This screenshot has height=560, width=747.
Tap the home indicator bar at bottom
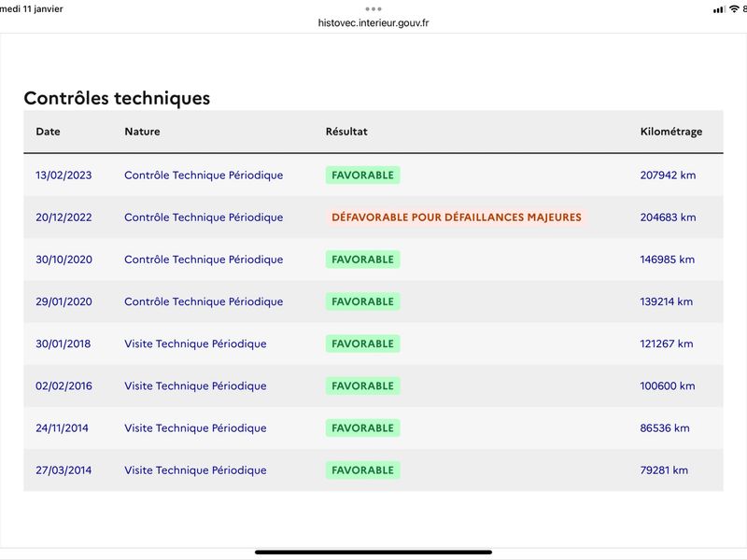[373, 553]
